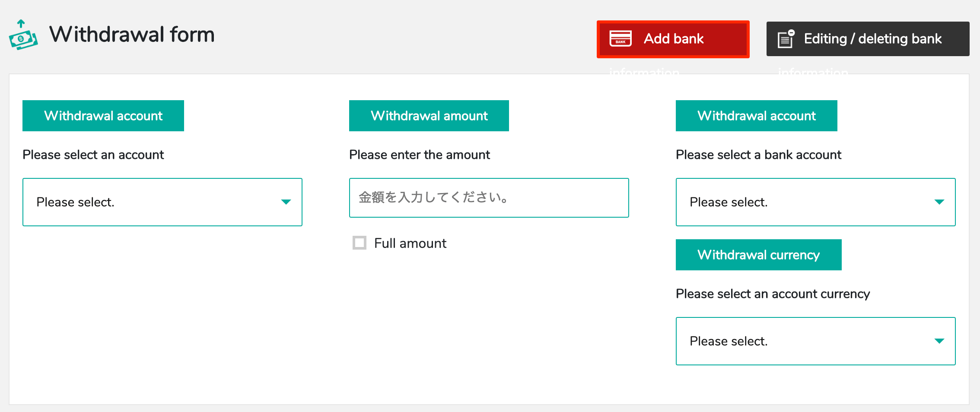
Task: Click the arrow of the account selection dropdown
Action: pyautogui.click(x=286, y=202)
